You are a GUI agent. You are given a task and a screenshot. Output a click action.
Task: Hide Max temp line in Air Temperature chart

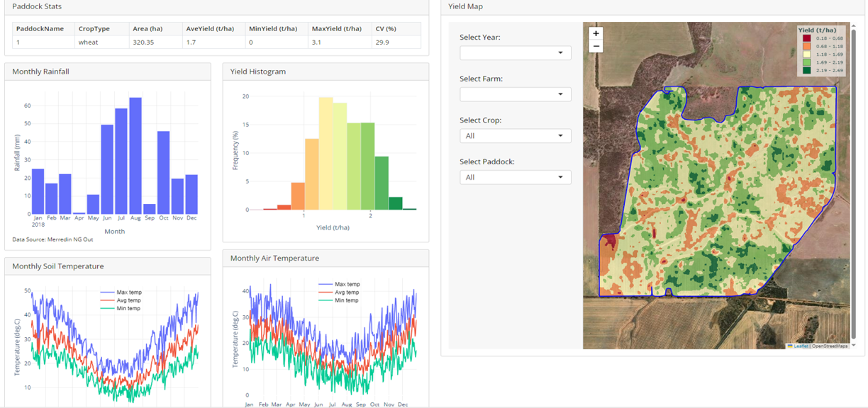tap(346, 284)
